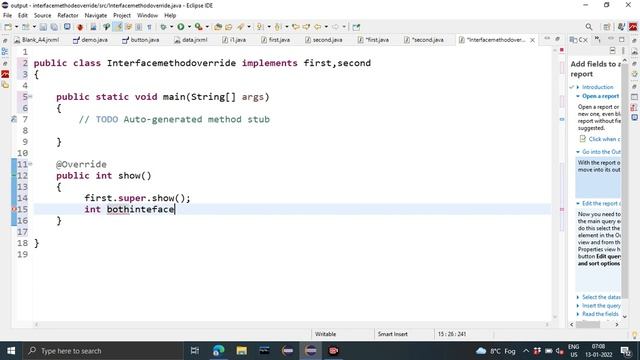Click the 'Edit the report' step link
The image size is (640, 360).
pos(601,203)
